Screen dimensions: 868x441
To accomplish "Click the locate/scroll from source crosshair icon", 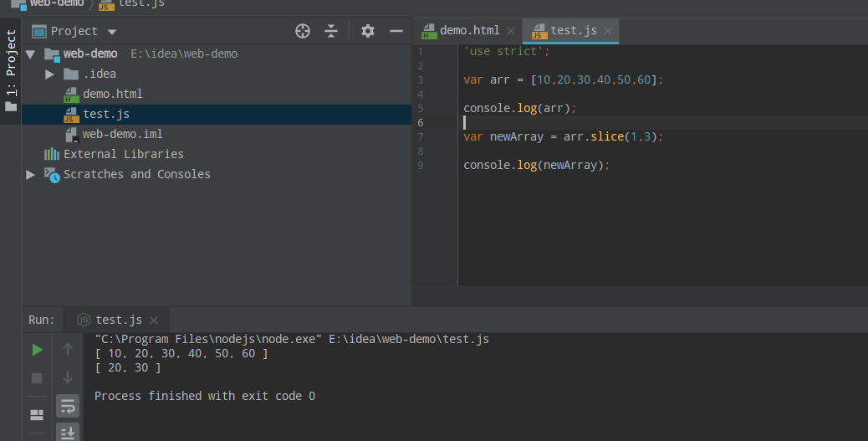I will click(303, 31).
